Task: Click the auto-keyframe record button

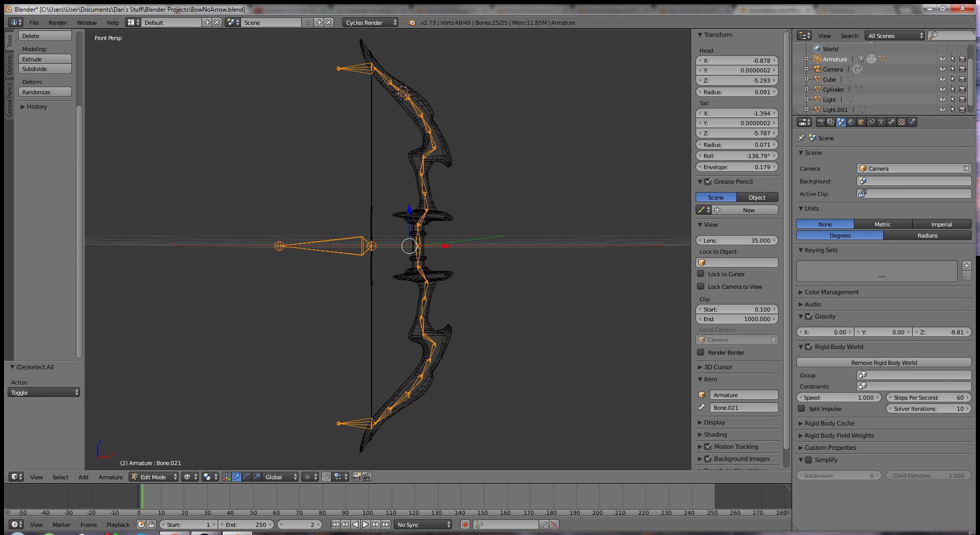Action: click(465, 524)
